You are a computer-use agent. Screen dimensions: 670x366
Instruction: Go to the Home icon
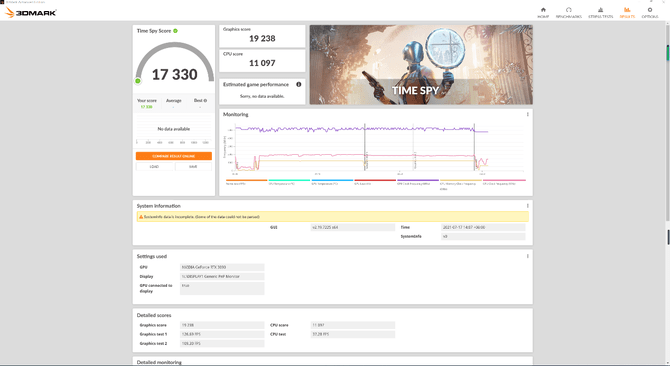point(543,10)
